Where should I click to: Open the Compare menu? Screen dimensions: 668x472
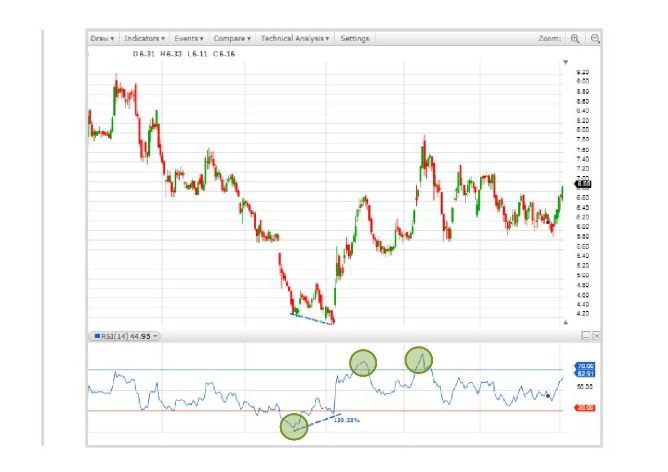click(232, 39)
